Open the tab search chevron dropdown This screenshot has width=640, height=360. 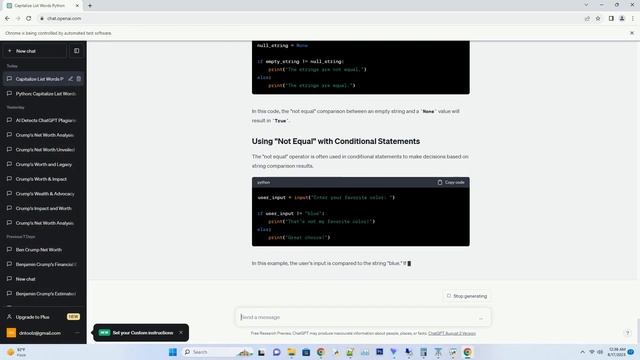point(586,5)
